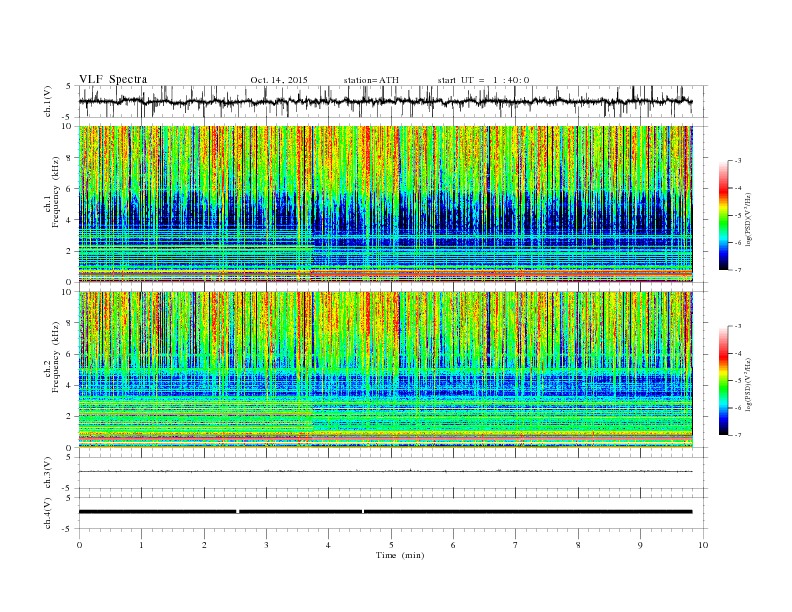Click the "VLF Spectra" plot title
The height and width of the screenshot is (612, 792).
coord(113,79)
